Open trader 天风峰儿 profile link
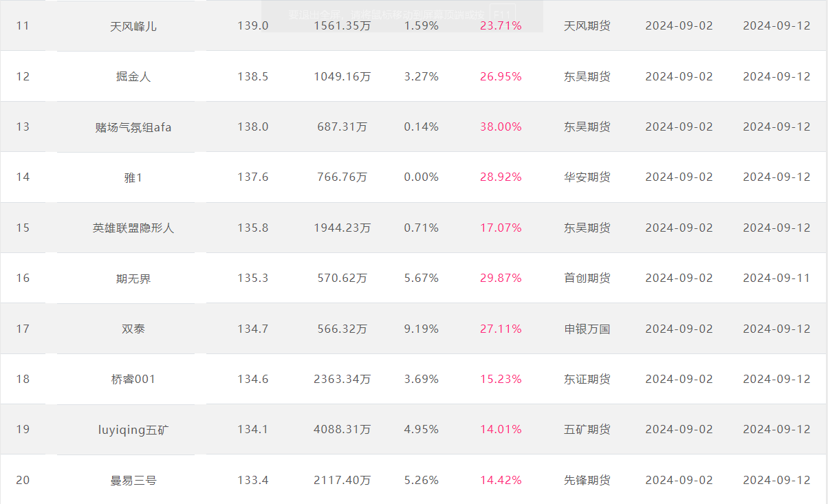This screenshot has height=504, width=828. tap(133, 26)
